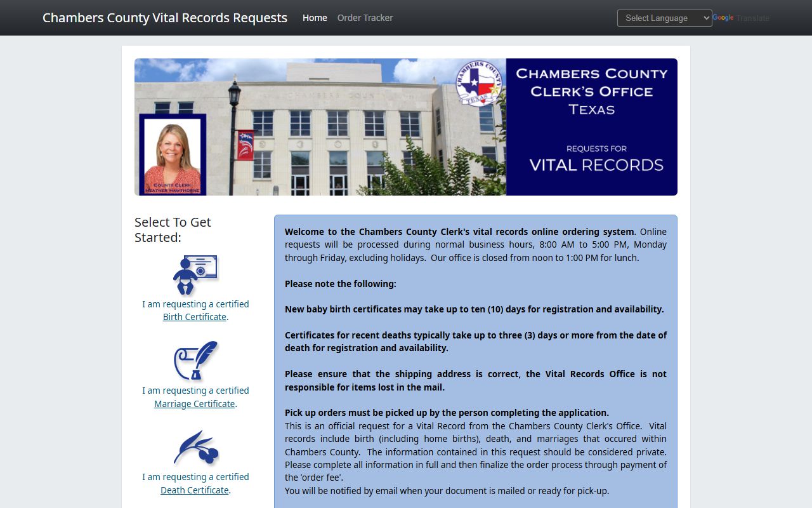Go to the Home menu item

(315, 18)
